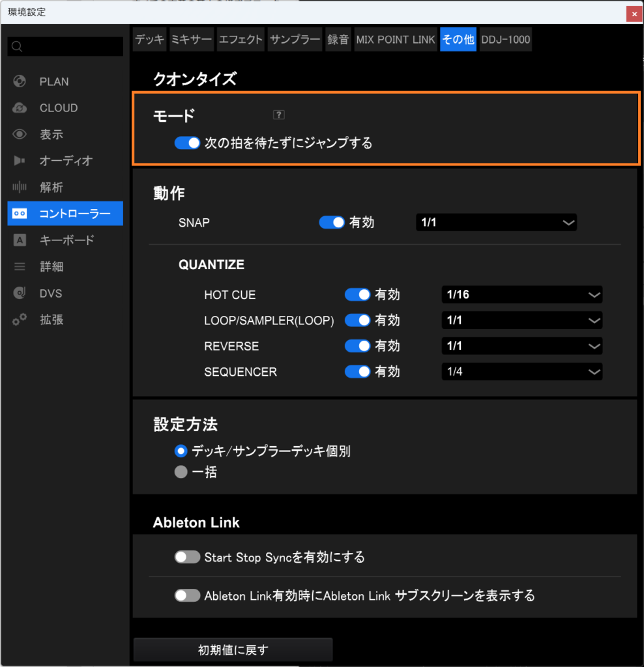The image size is (644, 667).
Task: Open the HOT CUE quantize dropdown
Action: click(x=521, y=295)
